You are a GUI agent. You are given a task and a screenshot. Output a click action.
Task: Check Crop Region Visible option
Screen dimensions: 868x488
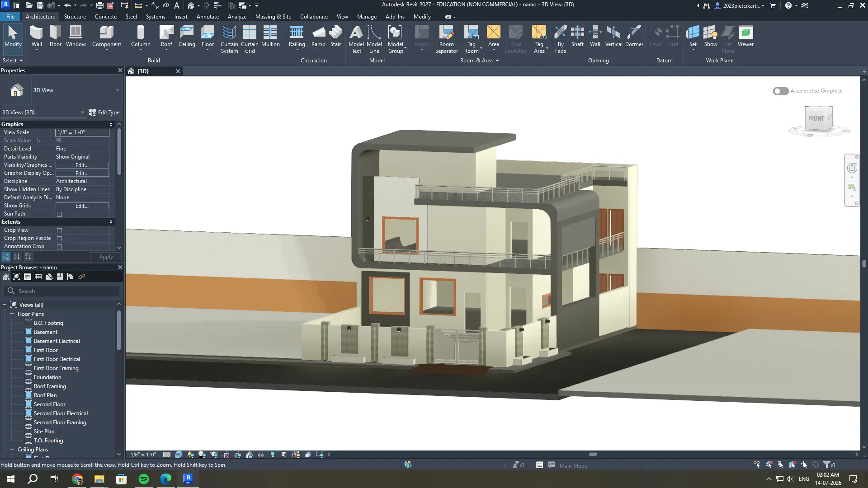(59, 239)
